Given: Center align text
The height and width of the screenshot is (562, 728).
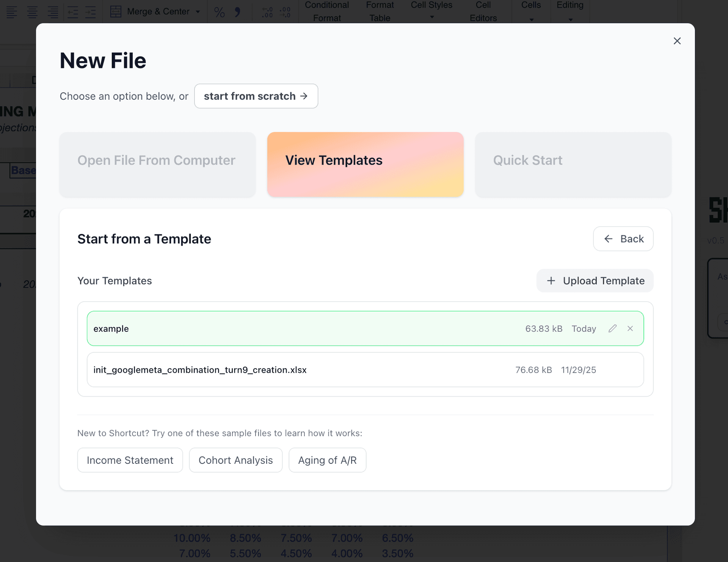Looking at the screenshot, I should (33, 11).
